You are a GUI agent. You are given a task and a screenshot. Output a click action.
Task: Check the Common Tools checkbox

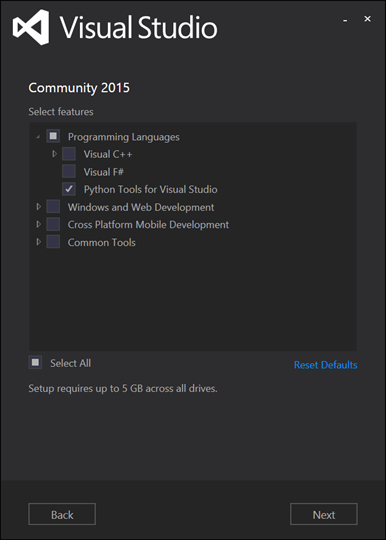tap(53, 242)
